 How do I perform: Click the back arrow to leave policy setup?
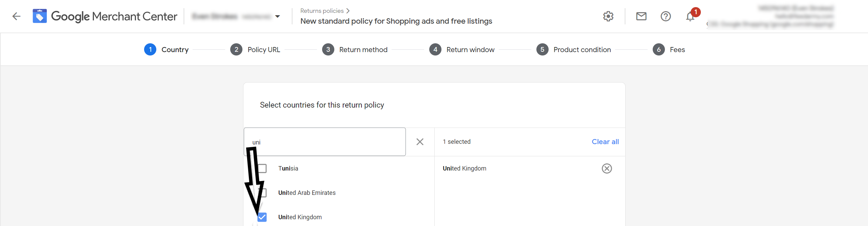[x=16, y=16]
